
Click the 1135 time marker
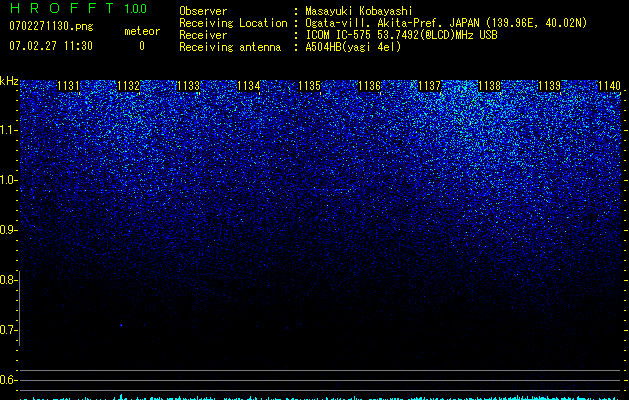309,86
